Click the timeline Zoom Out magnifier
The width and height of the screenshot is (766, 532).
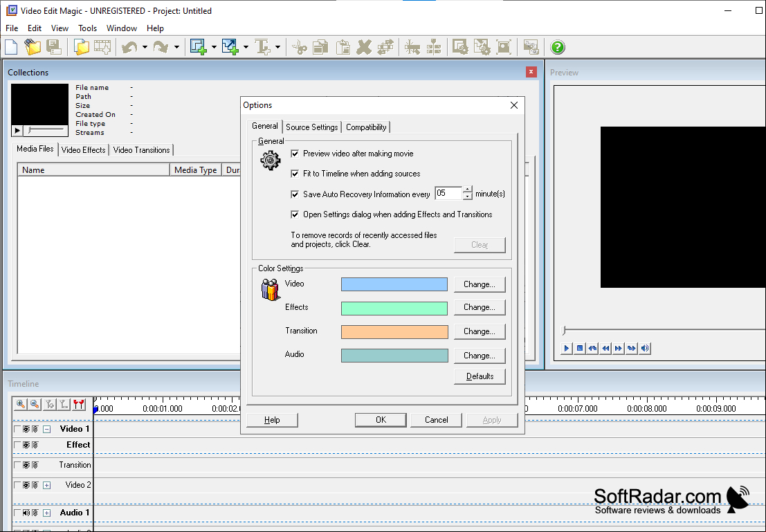click(x=35, y=405)
